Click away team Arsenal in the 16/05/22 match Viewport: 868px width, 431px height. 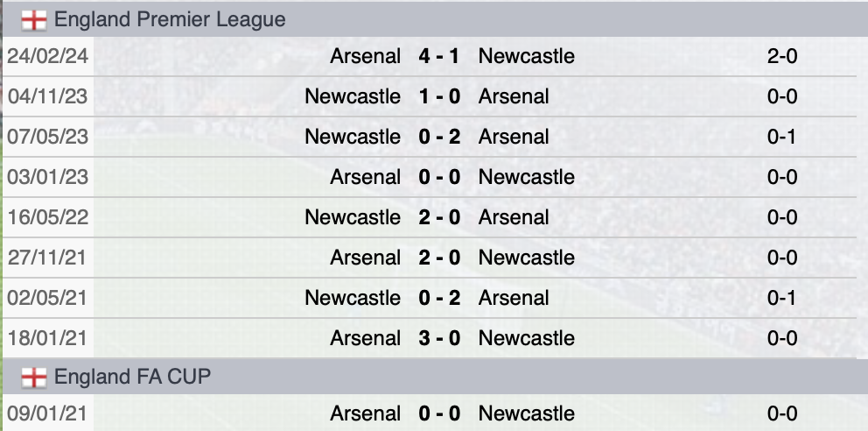(514, 217)
